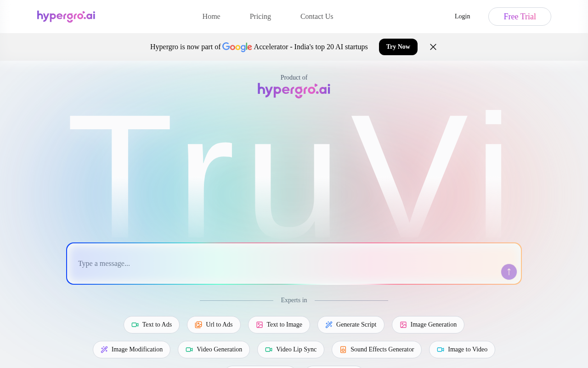Viewport: 588px width, 368px height.
Task: Click the hypergro.ai logo
Action: point(66,16)
